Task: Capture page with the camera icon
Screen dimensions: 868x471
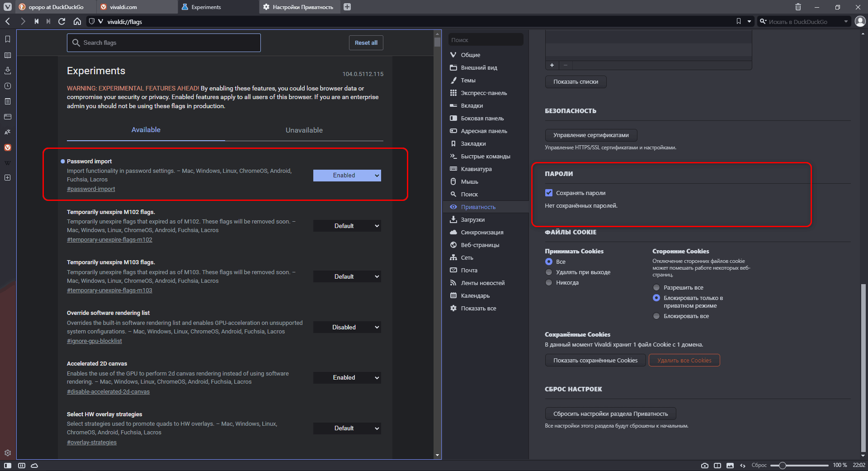Action: (705, 465)
